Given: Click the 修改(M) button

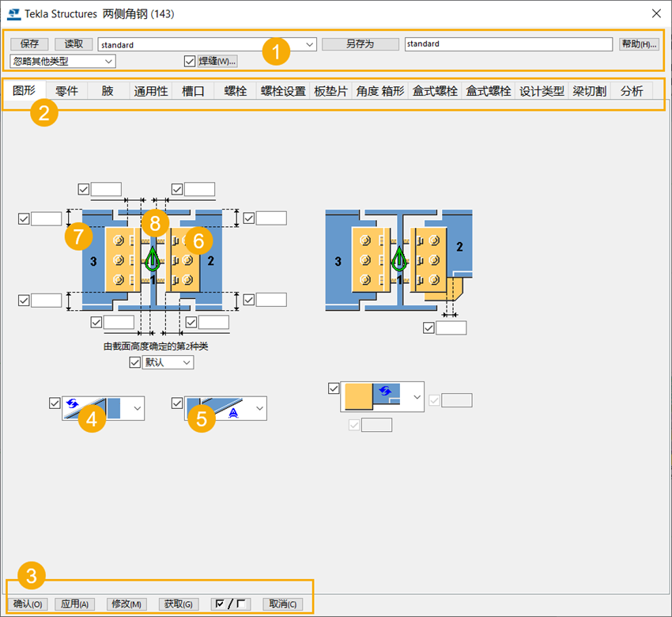Looking at the screenshot, I should [126, 604].
